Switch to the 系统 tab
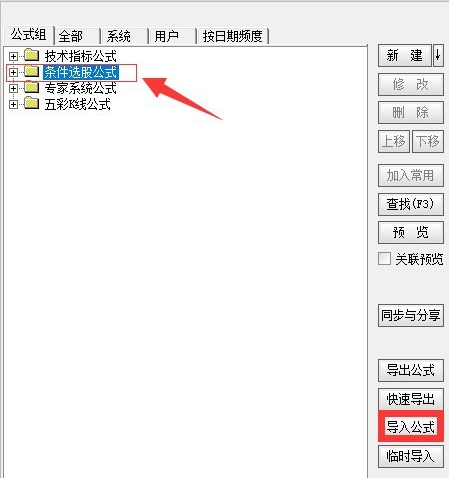Viewport: 449px width, 478px height. click(125, 36)
